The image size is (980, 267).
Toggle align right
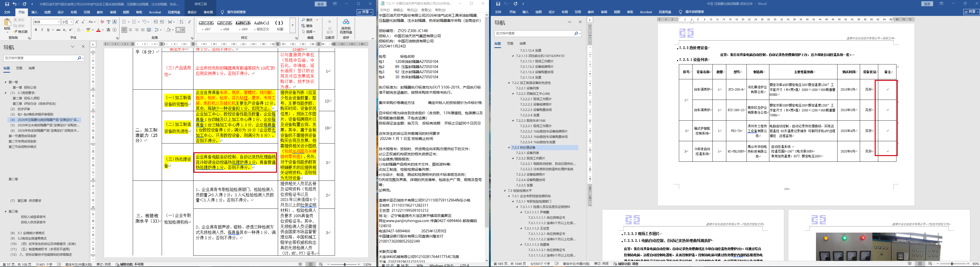point(137,30)
